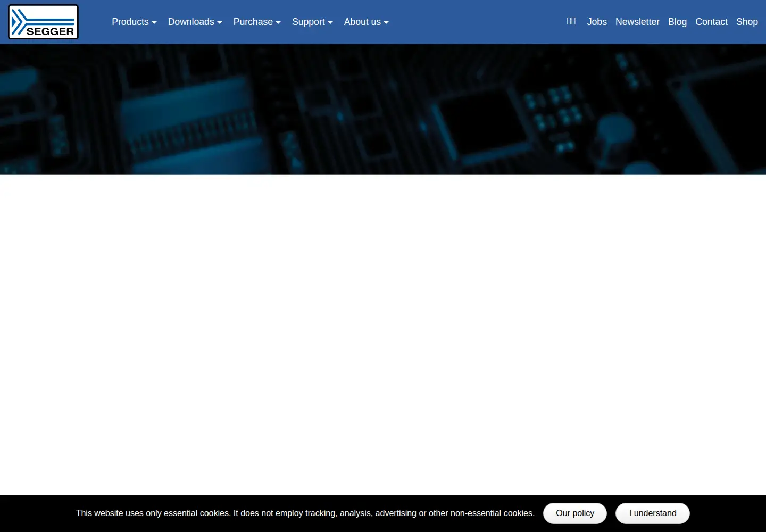The width and height of the screenshot is (766, 532).
Task: Expand the Purchase dropdown menu
Action: click(x=257, y=22)
